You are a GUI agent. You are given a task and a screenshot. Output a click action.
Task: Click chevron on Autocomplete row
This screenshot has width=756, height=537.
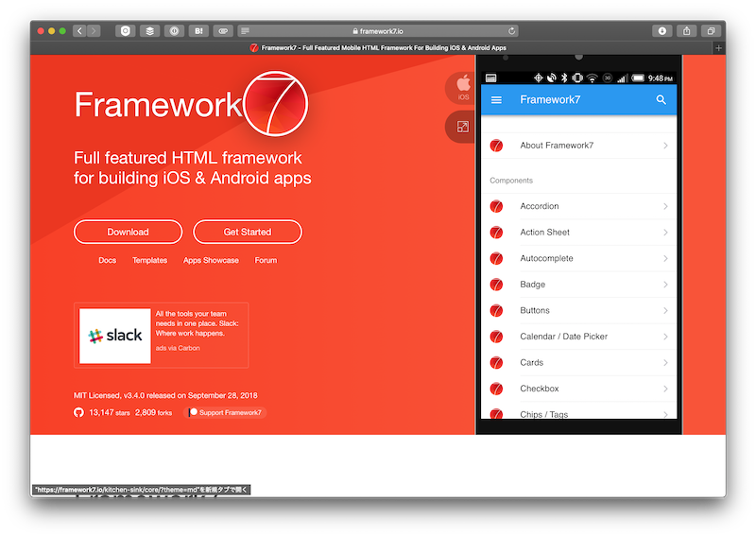pos(665,259)
